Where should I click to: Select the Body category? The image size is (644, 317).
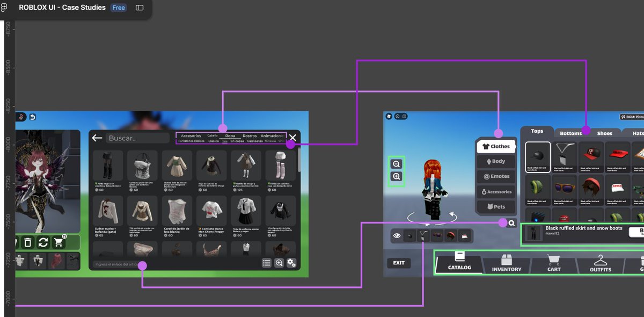pos(495,161)
